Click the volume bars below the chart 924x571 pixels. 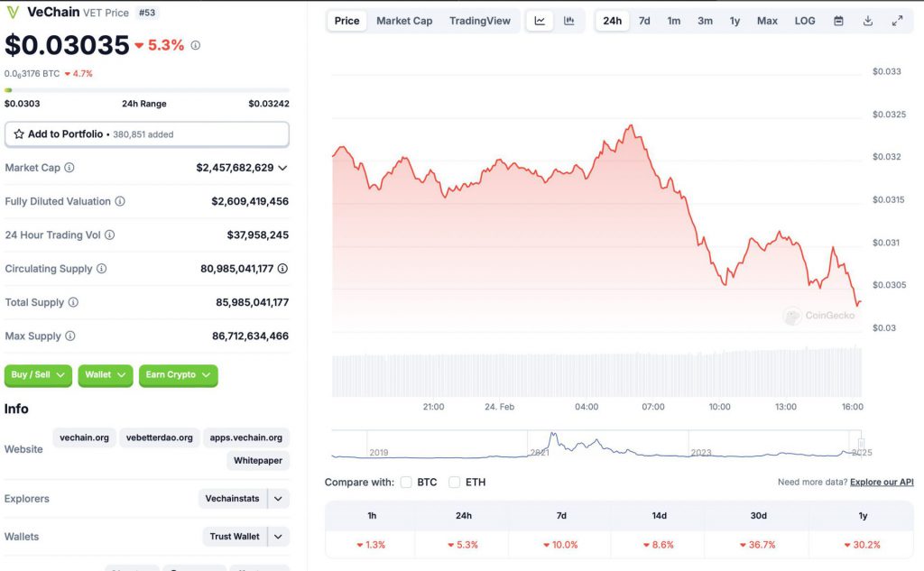(596, 373)
